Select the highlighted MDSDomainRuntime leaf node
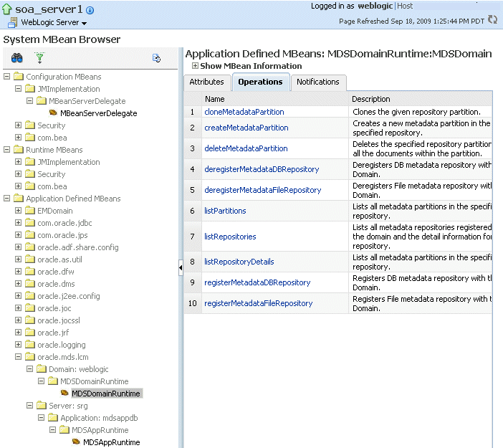Viewport: 503px width, 448px height. 106,393
